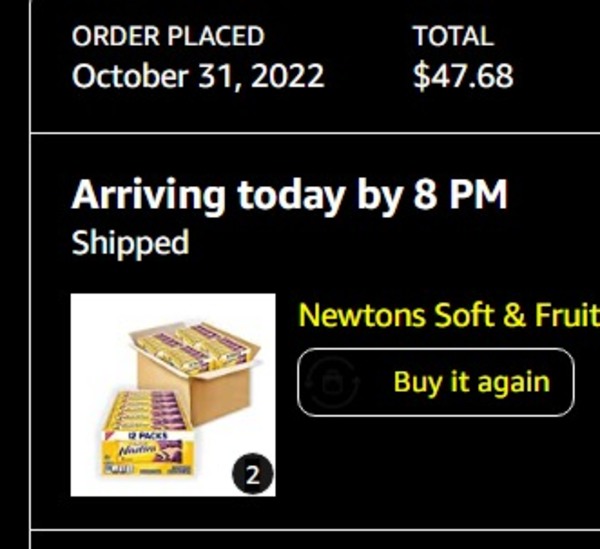Open the Newtons Soft & Fruit product link
The image size is (600, 549).
pyautogui.click(x=448, y=315)
